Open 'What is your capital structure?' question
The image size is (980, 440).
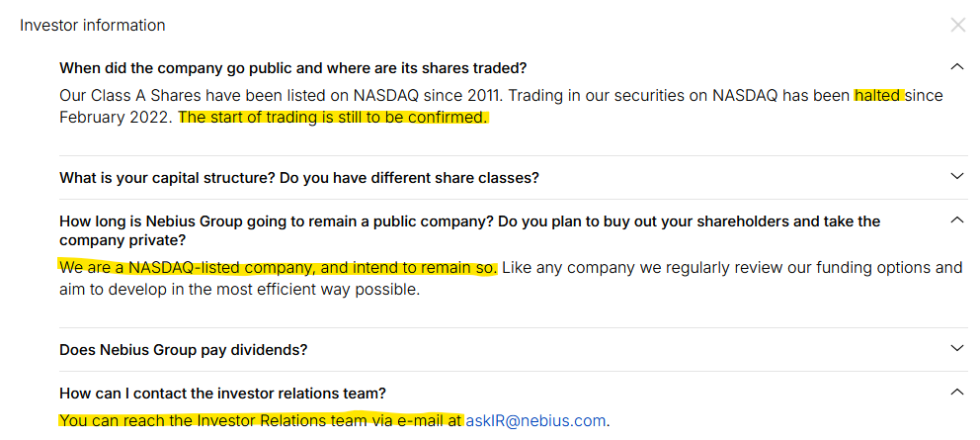pos(298,178)
